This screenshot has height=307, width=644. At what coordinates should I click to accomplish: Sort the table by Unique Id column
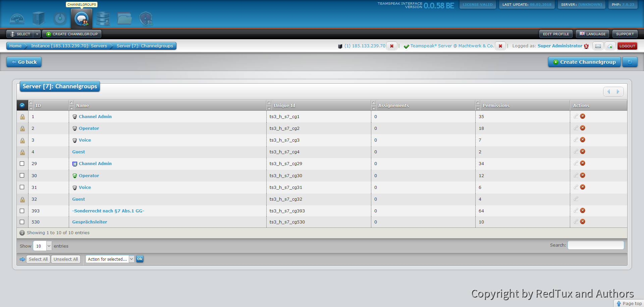(x=319, y=105)
